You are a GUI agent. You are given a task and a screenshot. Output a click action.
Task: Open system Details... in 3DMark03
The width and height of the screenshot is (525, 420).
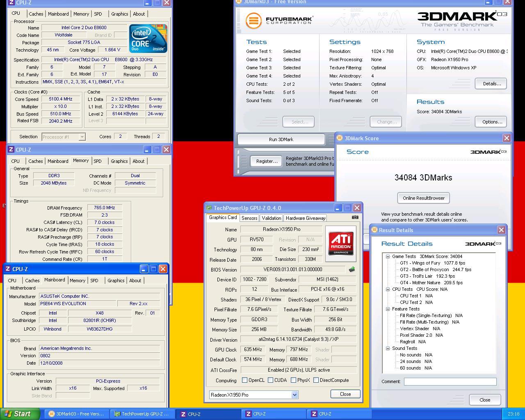(491, 84)
